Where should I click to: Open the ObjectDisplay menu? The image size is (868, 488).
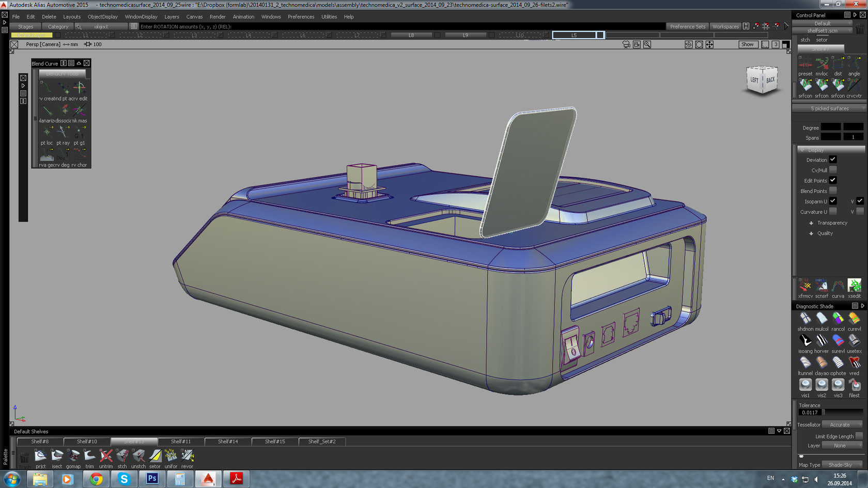tap(102, 17)
